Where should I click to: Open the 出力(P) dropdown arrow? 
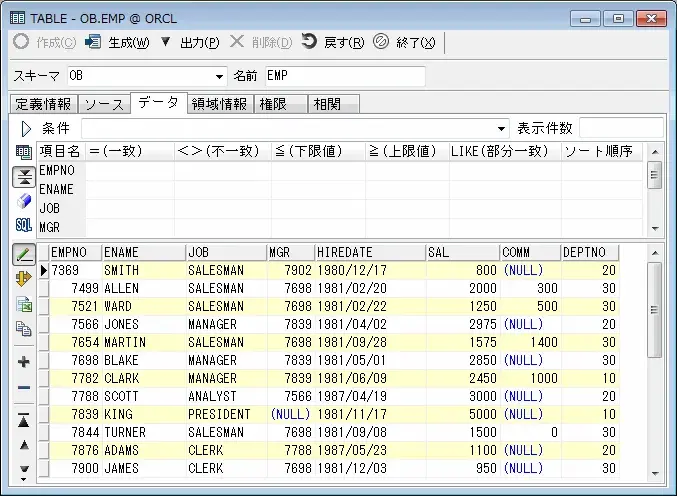(165, 42)
